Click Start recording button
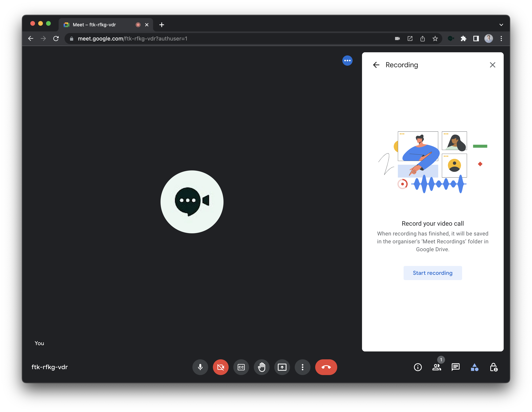The height and width of the screenshot is (412, 532). (x=432, y=273)
